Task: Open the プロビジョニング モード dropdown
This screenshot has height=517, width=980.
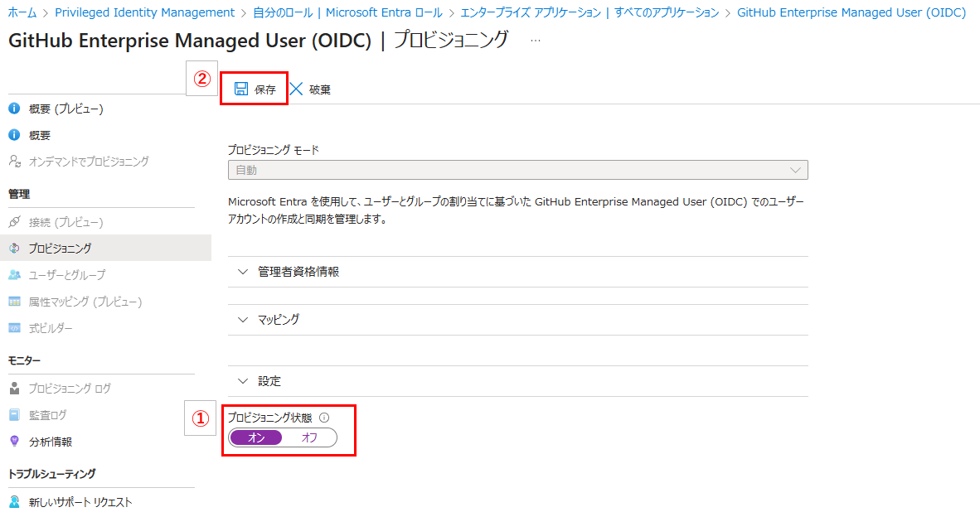Action: point(517,170)
